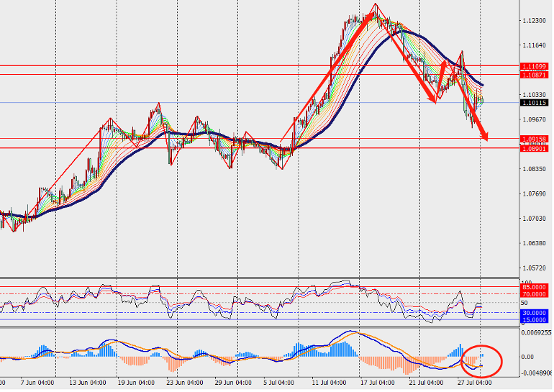Click the 1.07030 price scale value
The image size is (554, 392).
tap(534, 219)
